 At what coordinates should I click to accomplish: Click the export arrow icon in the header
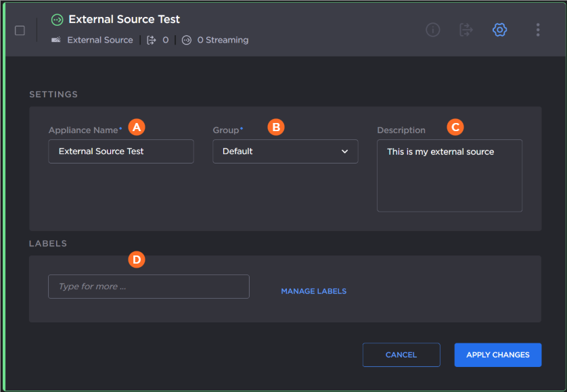point(466,30)
